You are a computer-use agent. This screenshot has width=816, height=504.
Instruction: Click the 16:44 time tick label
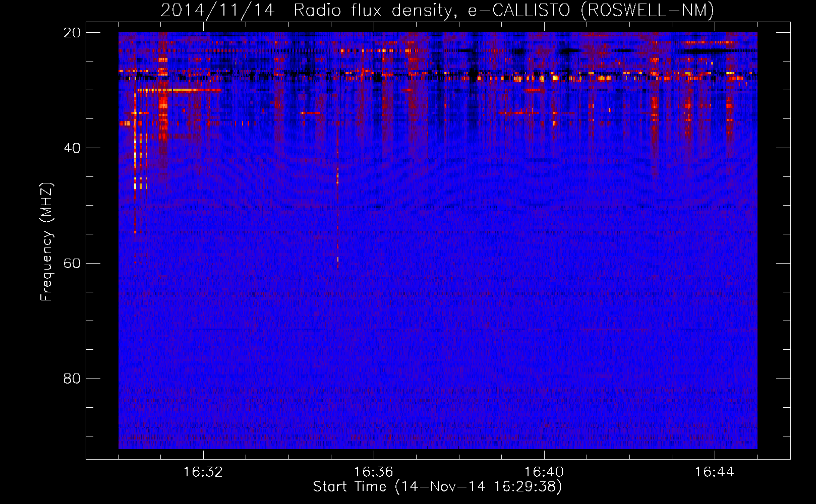pyautogui.click(x=715, y=472)
